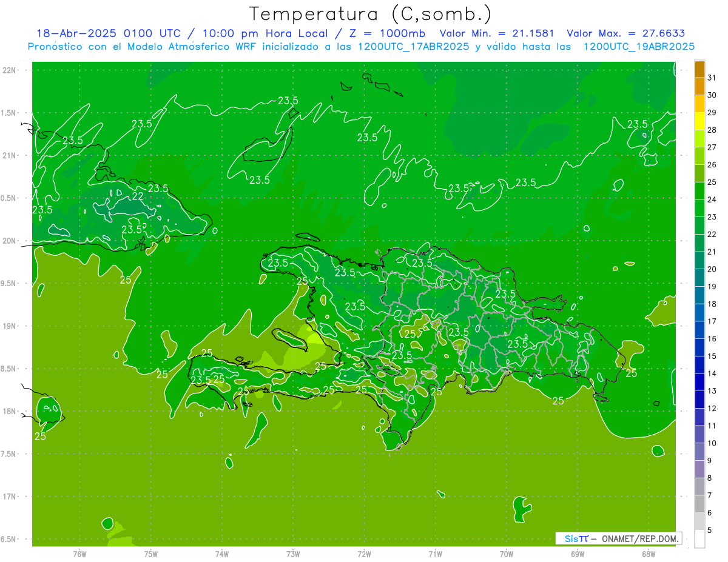Click the dark orange swatch above 31

[699, 69]
